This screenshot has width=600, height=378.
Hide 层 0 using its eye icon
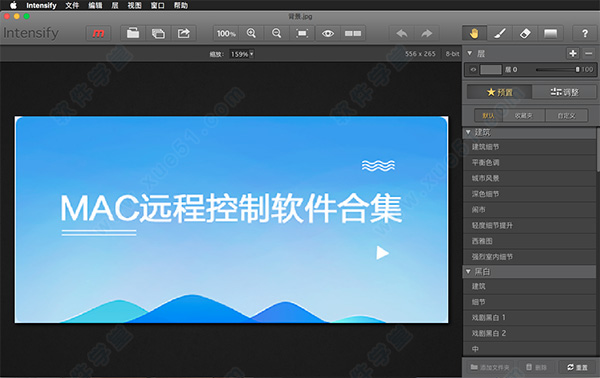[x=473, y=70]
